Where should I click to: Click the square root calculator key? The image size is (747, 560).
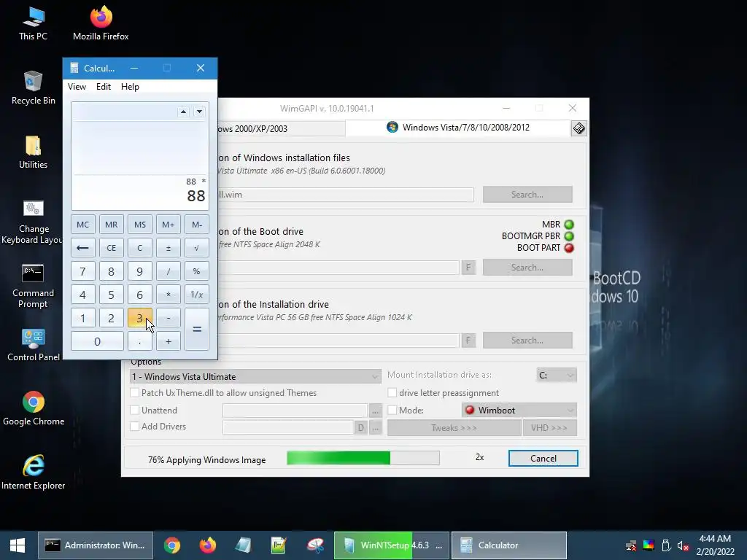(x=197, y=248)
